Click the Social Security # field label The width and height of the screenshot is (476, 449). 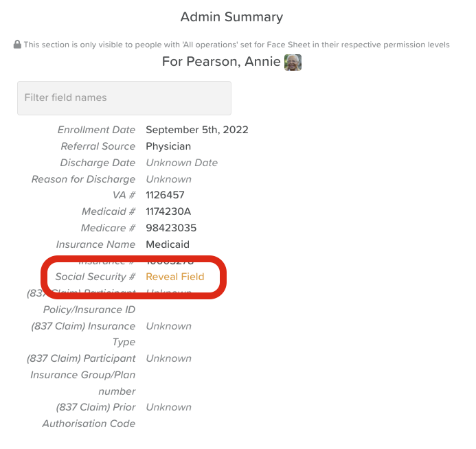click(95, 277)
